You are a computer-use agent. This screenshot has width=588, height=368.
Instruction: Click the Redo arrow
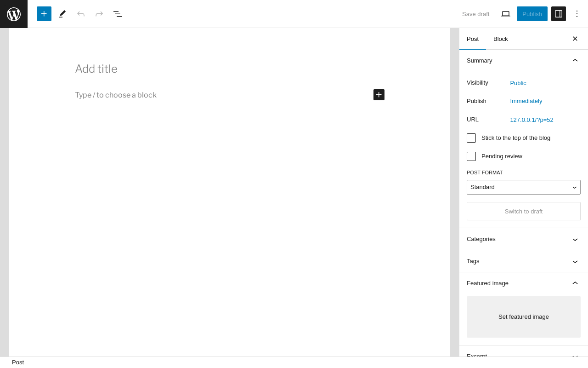(x=99, y=14)
